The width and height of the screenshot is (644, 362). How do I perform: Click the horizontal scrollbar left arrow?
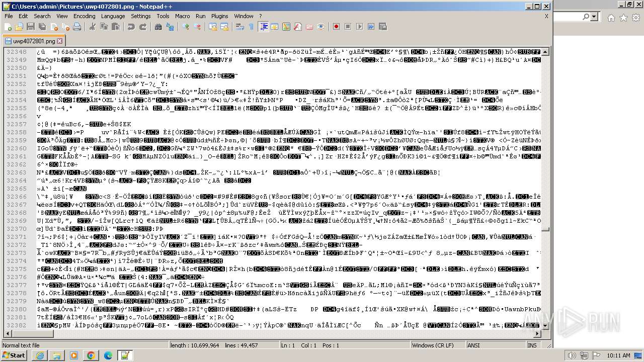pos(7,333)
